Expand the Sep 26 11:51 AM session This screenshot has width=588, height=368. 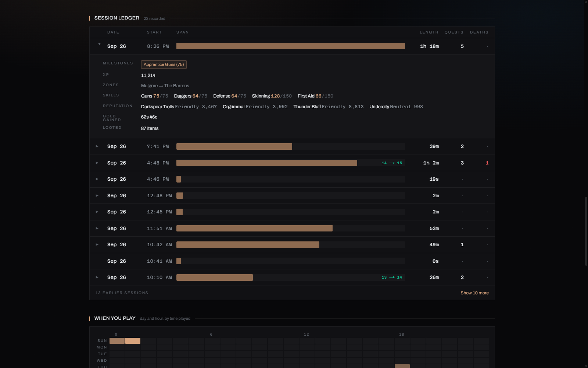click(97, 229)
